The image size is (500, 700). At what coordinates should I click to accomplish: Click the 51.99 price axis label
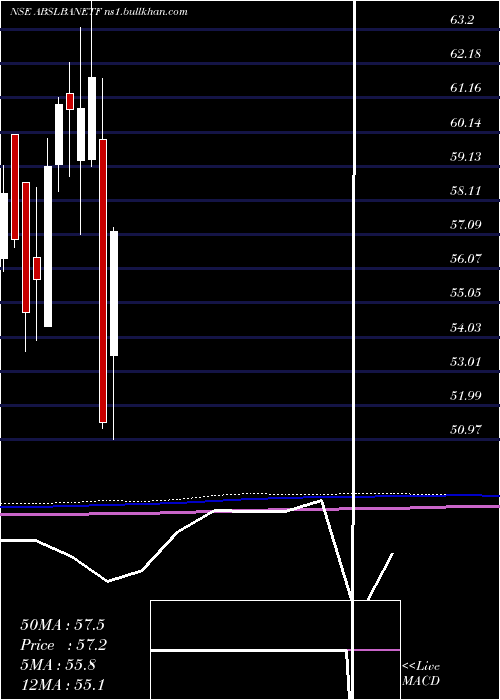(466, 396)
